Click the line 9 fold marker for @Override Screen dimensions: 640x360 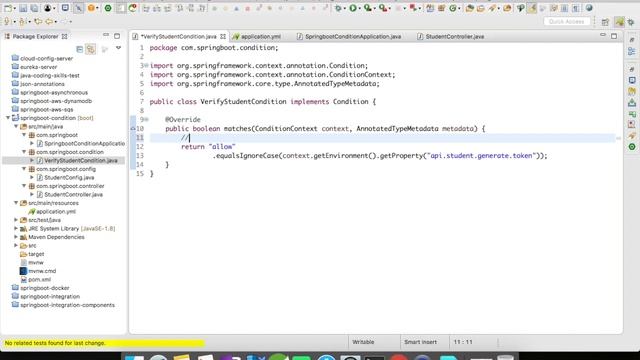pos(146,120)
